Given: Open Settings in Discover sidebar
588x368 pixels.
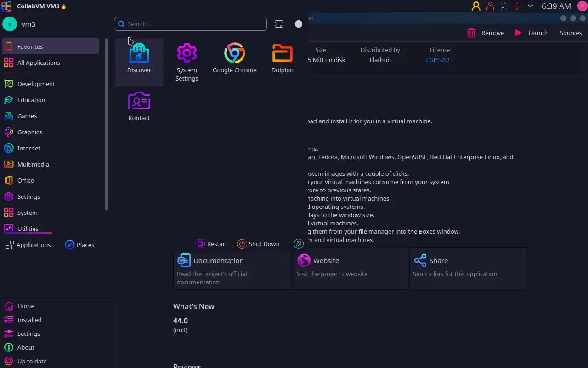Looking at the screenshot, I should [x=58, y=333].
